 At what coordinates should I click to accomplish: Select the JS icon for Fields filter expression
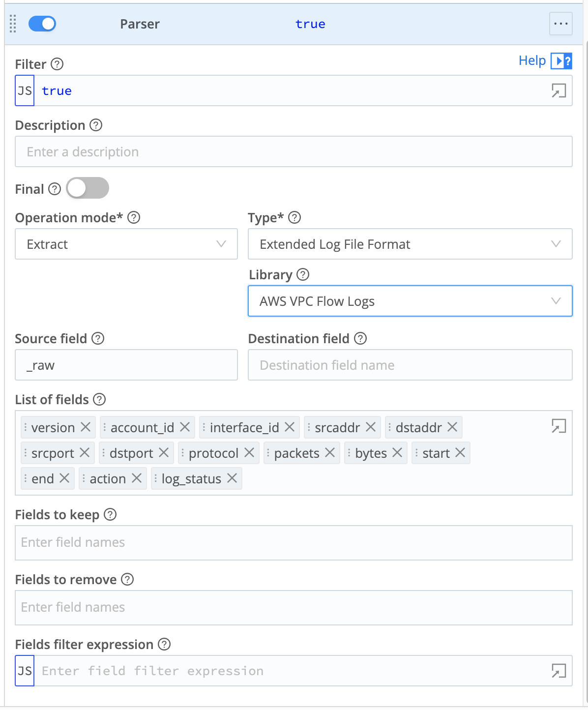tap(24, 670)
